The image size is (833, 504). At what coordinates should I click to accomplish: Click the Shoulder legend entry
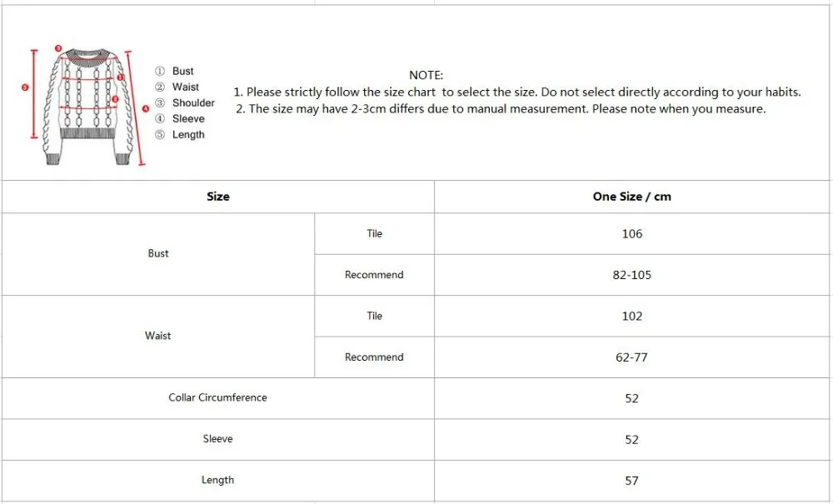(x=185, y=103)
